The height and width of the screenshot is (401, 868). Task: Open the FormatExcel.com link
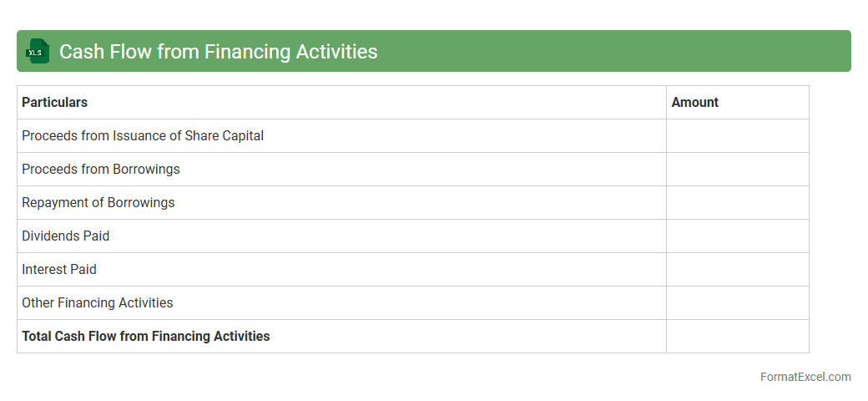coord(805,377)
